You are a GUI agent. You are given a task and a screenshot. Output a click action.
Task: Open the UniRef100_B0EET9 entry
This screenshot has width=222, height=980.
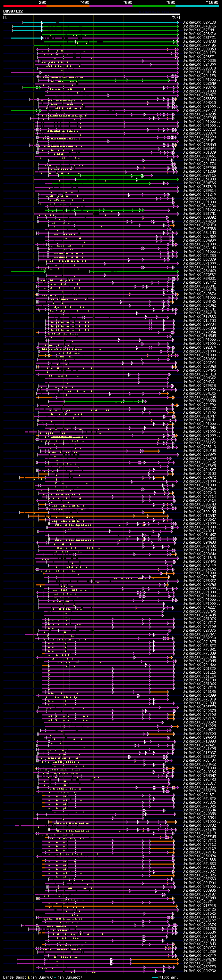199,707
